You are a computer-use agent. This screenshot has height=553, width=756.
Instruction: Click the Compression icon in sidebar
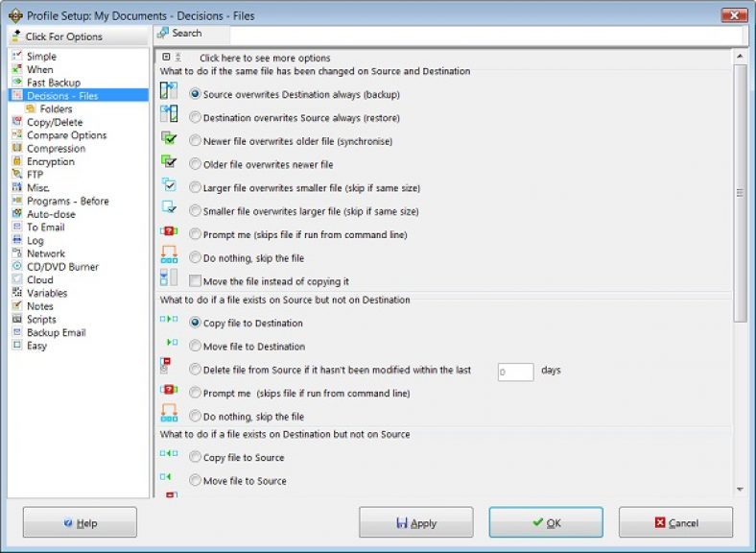pyautogui.click(x=17, y=148)
